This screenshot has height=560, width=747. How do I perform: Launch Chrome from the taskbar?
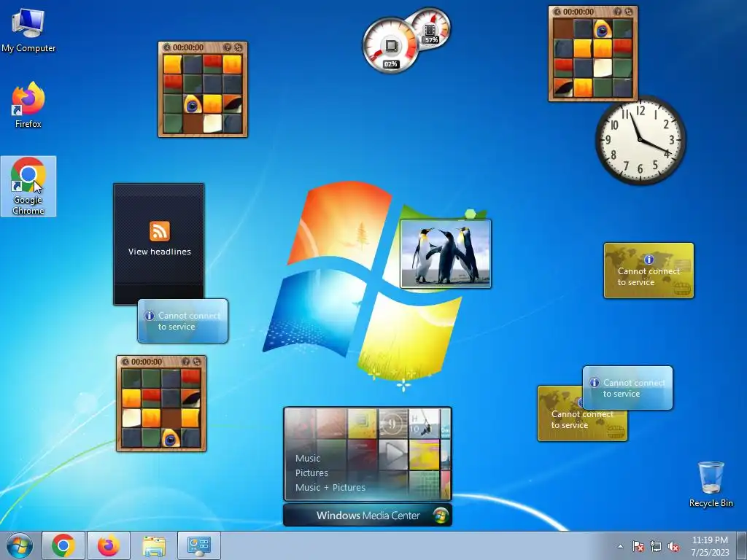pyautogui.click(x=63, y=545)
